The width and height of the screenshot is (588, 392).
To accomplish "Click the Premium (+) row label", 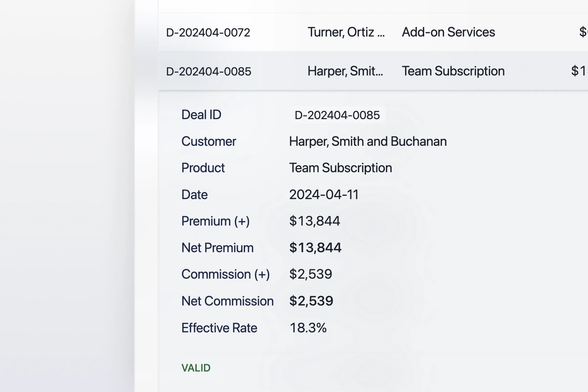I will point(216,221).
